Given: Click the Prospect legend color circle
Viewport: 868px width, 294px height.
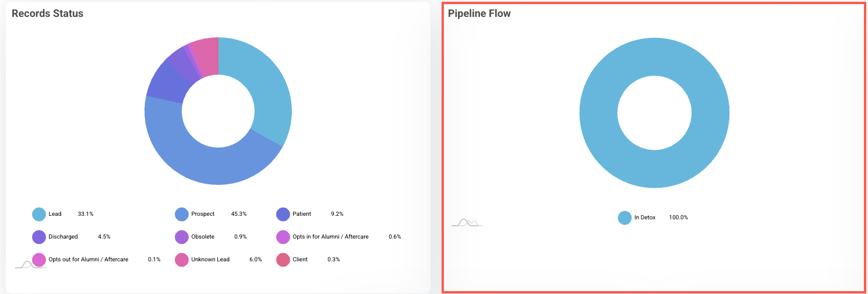Looking at the screenshot, I should (182, 214).
